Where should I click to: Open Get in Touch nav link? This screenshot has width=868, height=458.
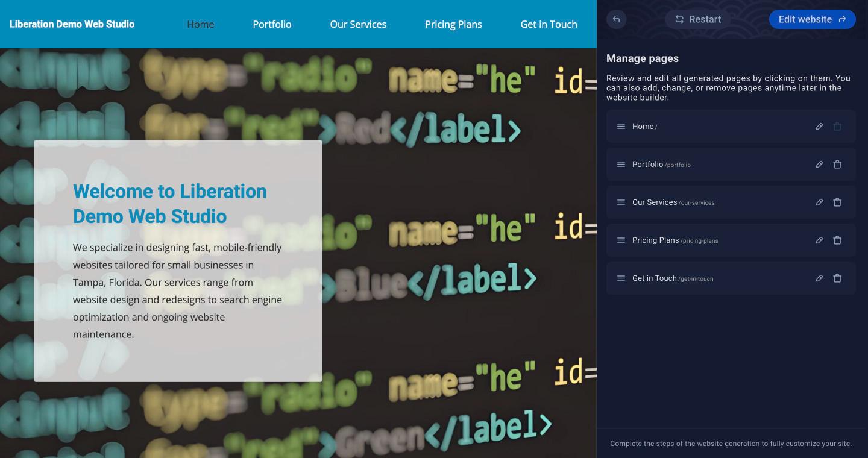pos(549,24)
